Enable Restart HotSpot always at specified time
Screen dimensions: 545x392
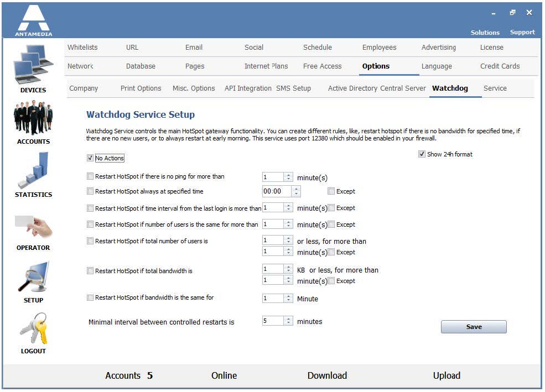click(90, 191)
